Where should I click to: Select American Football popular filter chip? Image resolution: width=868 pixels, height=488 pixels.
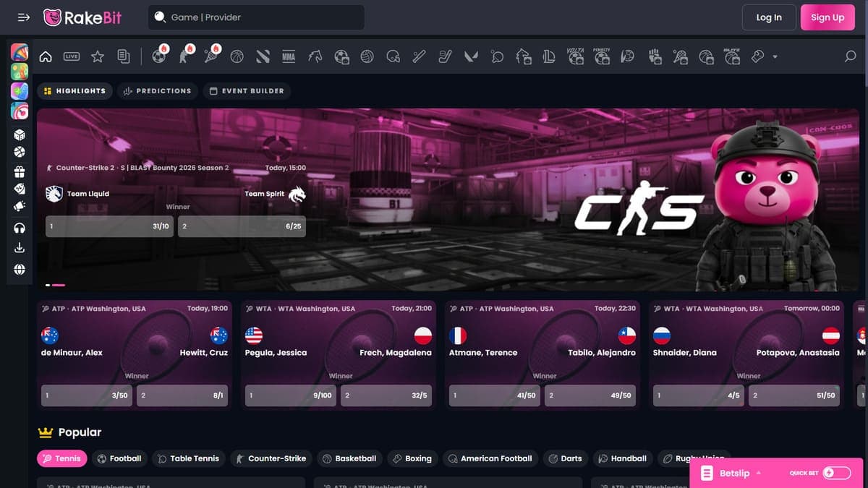click(x=490, y=458)
